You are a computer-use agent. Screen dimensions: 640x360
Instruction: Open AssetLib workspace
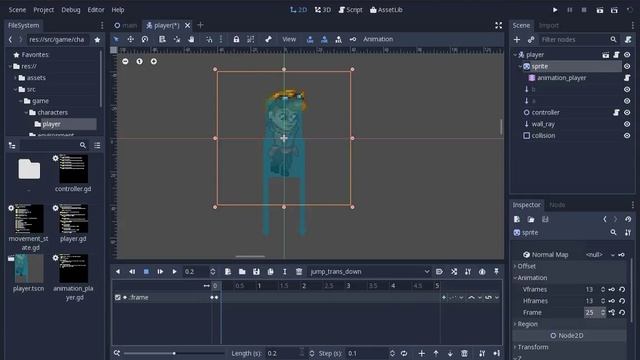[x=386, y=10]
